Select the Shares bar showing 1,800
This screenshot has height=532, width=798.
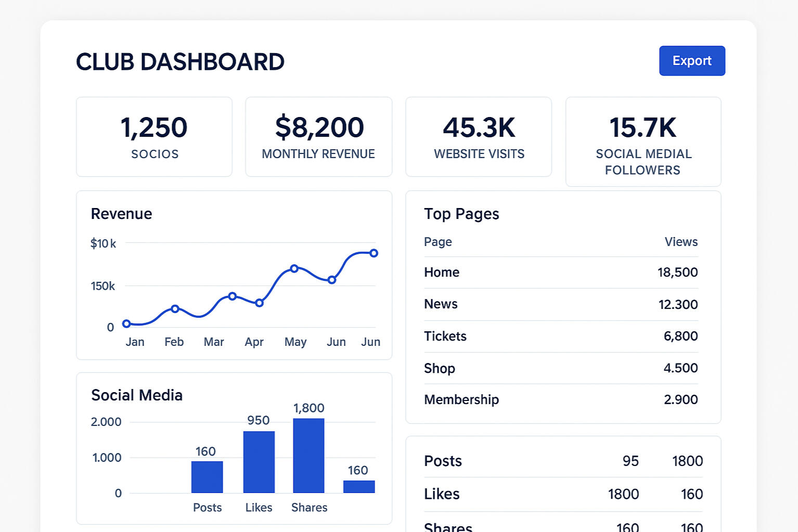click(308, 456)
